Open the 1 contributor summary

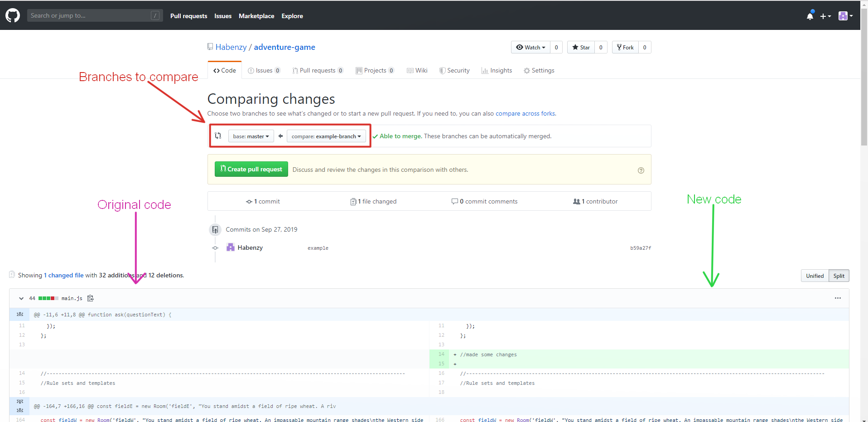coord(595,201)
